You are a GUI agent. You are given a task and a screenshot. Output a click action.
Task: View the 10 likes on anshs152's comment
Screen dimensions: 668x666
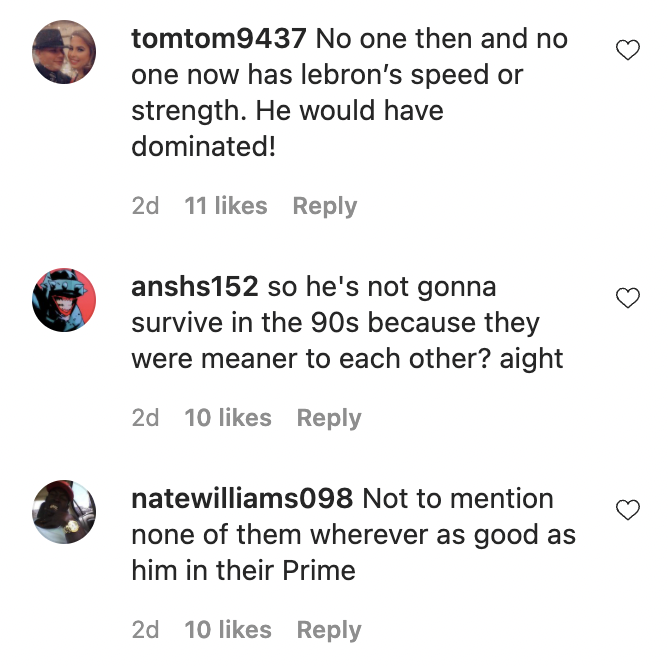(x=228, y=418)
